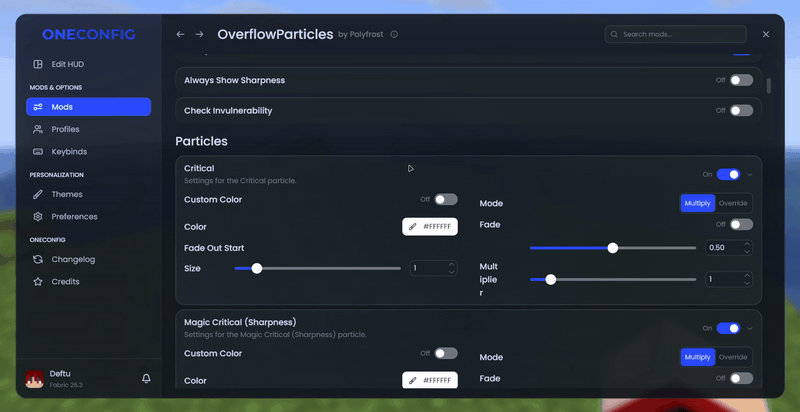Decrease Fade Out Start value 0.50 with down arrow
800x412 pixels.
pyautogui.click(x=747, y=251)
